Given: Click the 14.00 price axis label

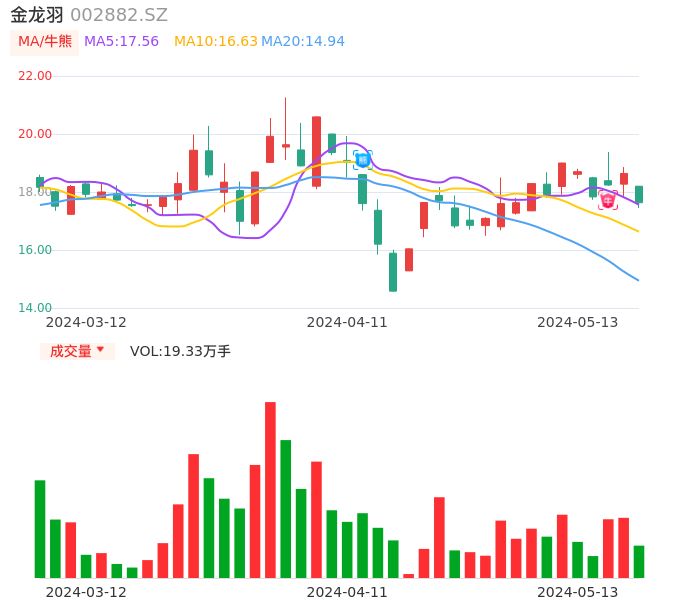Looking at the screenshot, I should point(35,308).
